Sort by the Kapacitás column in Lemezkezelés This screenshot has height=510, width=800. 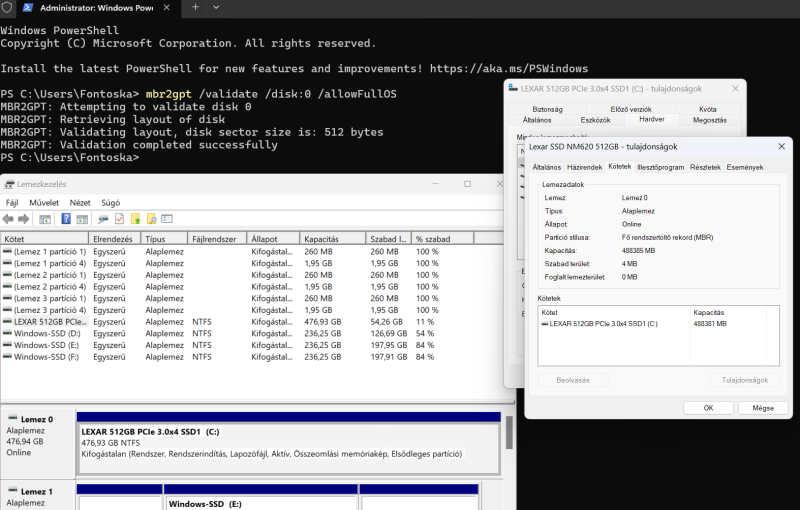pyautogui.click(x=332, y=239)
